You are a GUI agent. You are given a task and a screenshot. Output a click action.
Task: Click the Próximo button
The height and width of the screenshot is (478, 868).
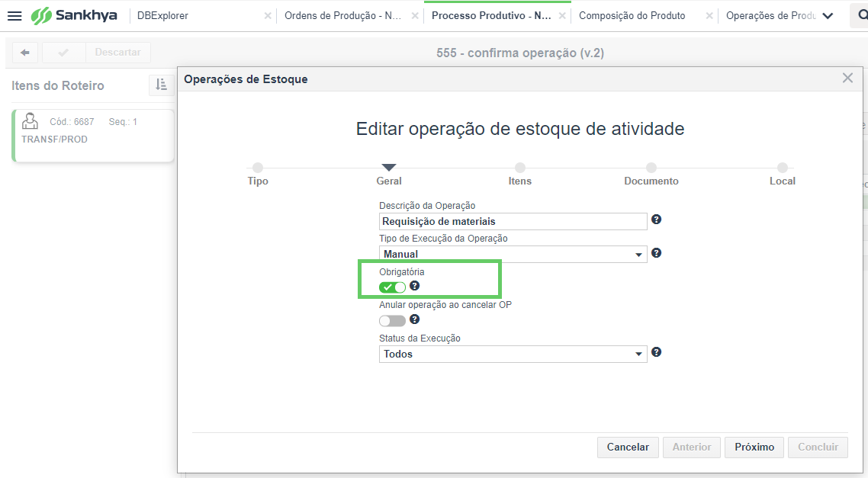[754, 447]
